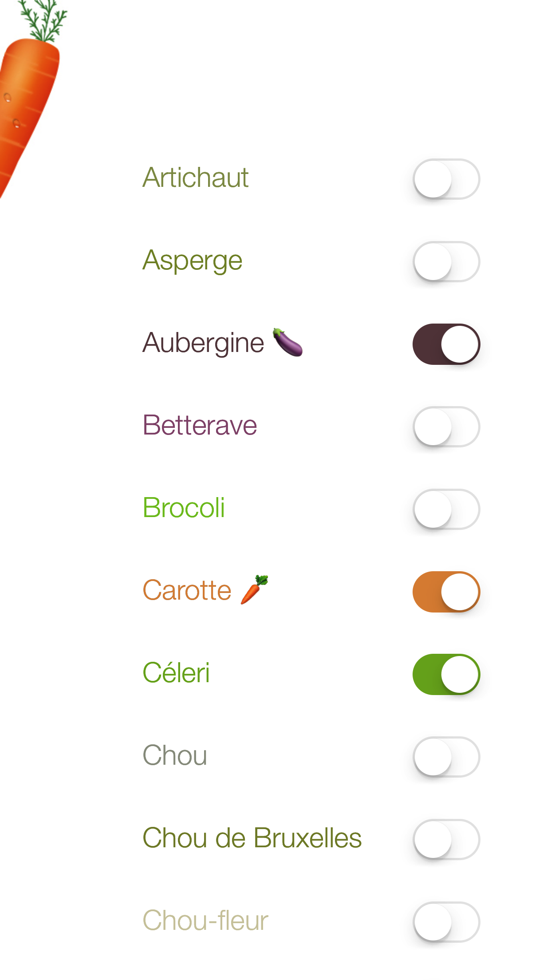Enable the Artichaut switch
Viewport: 551px width, 980px height.
[446, 179]
